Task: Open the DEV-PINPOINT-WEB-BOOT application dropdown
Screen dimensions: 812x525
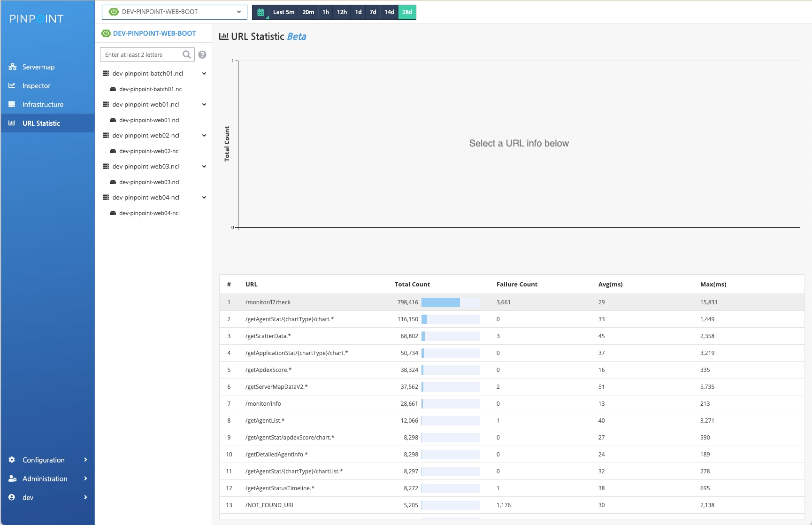Action: click(174, 12)
